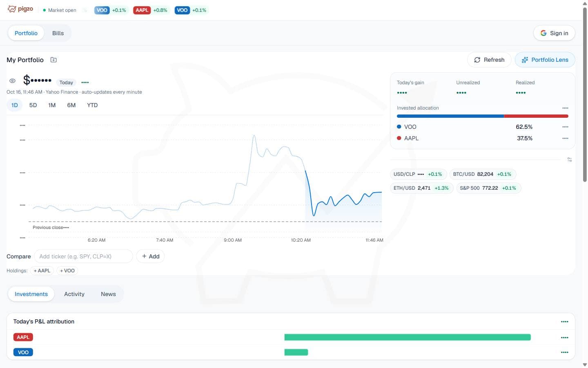This screenshot has height=368, width=588.
Task: Select the 1D chart range
Action: pyautogui.click(x=14, y=105)
